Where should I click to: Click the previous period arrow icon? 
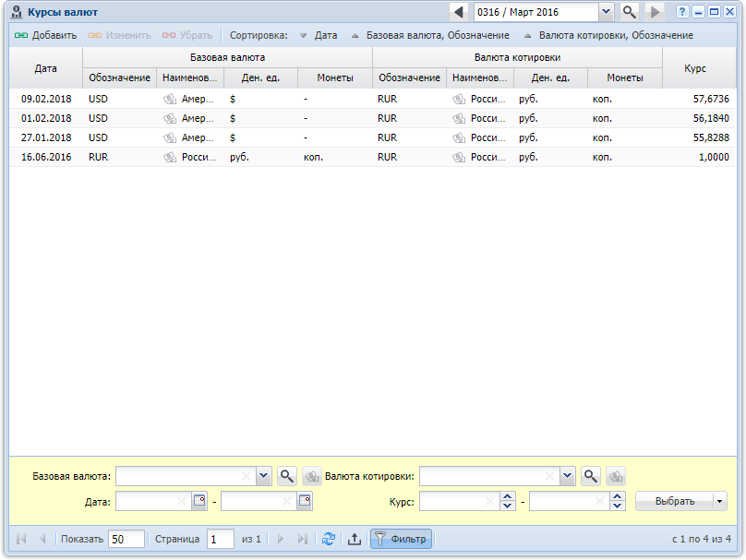pos(460,12)
